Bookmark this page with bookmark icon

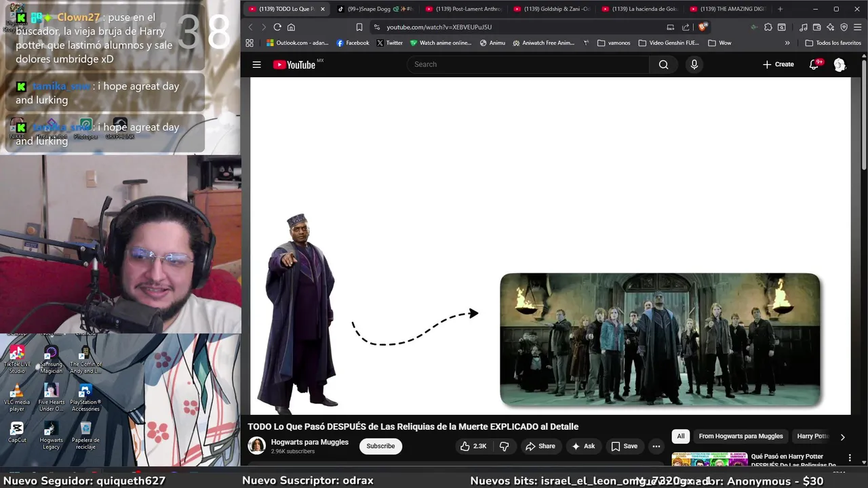[x=359, y=27]
